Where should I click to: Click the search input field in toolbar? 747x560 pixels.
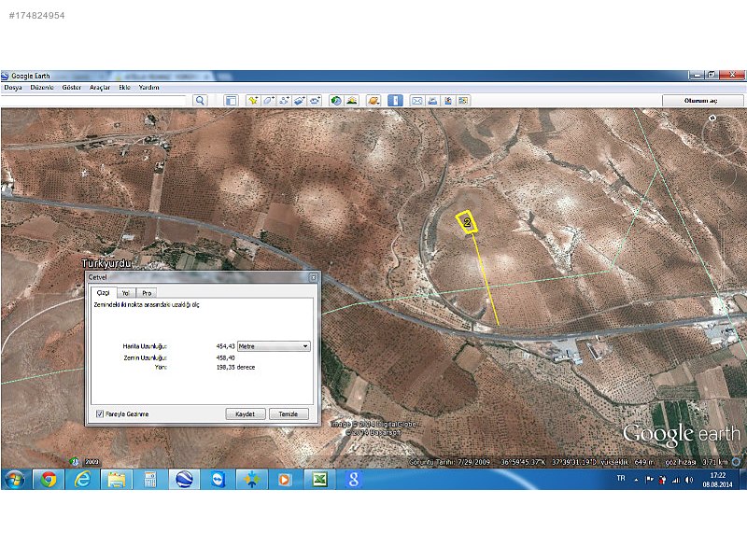tap(93, 101)
